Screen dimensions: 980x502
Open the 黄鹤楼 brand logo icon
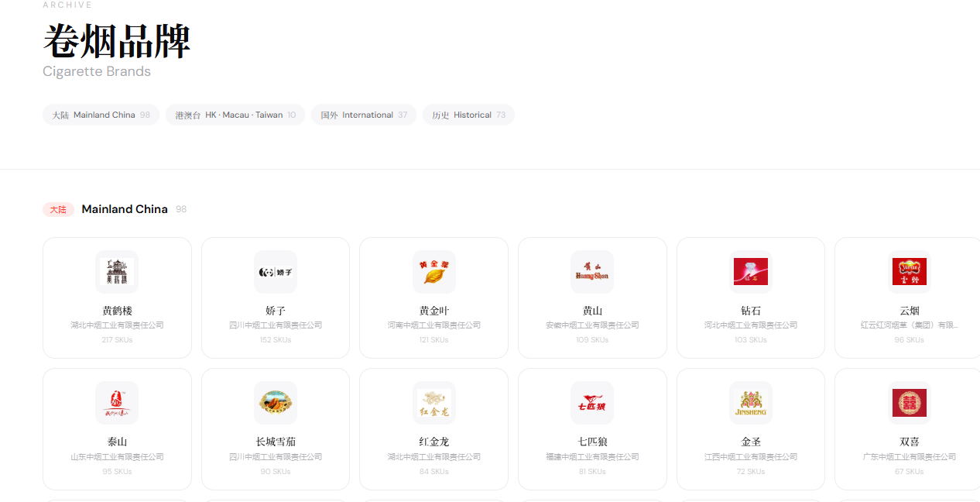point(117,272)
